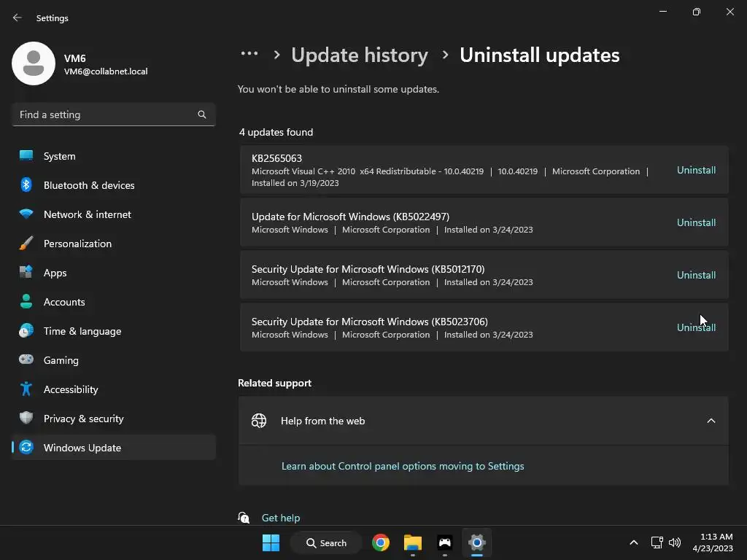
Task: Click the VM6@collabnet.local account email
Action: (106, 71)
